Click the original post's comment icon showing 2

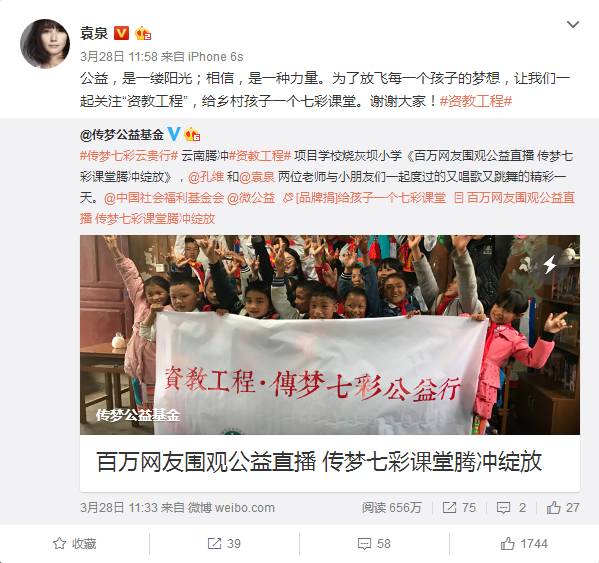pyautogui.click(x=511, y=508)
